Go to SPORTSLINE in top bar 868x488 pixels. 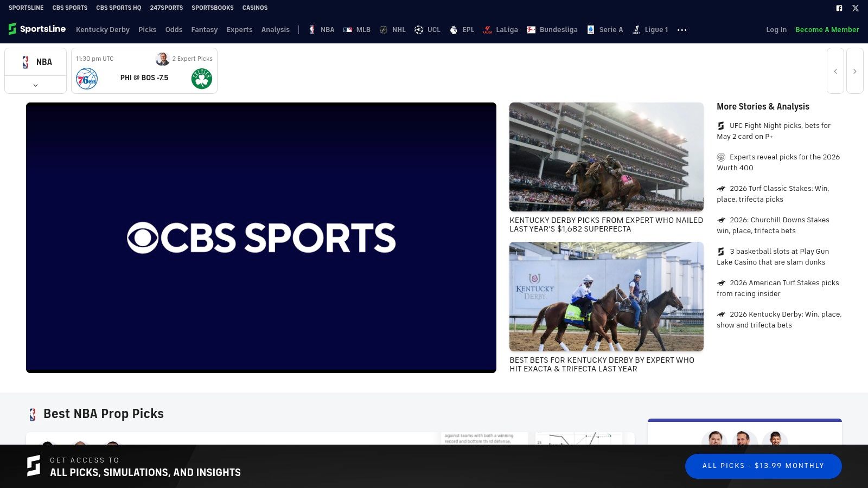pos(26,8)
